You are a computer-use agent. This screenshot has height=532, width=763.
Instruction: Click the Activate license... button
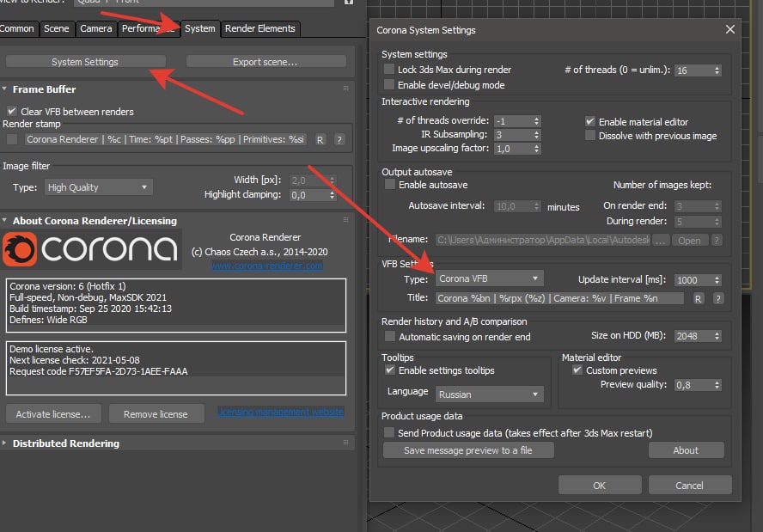tap(53, 414)
